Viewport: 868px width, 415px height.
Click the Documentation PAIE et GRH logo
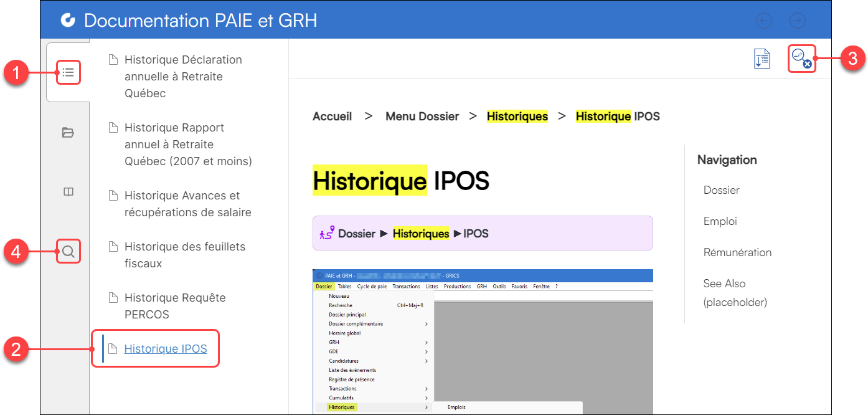(x=68, y=21)
